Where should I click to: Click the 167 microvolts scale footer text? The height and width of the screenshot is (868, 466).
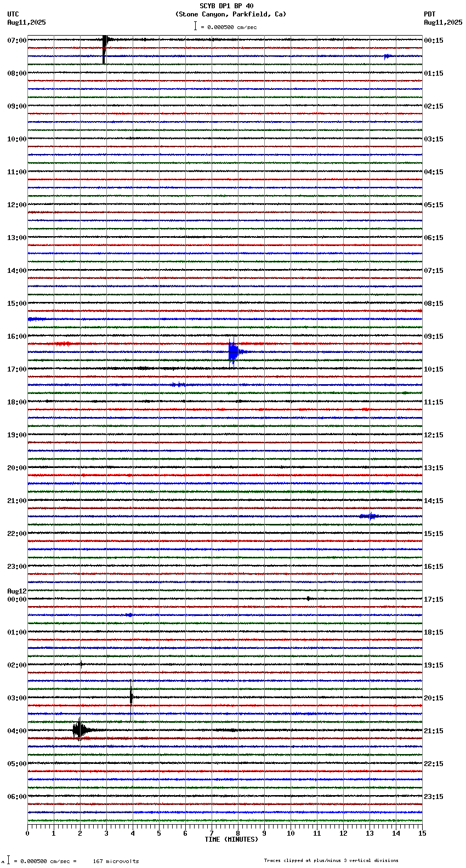click(116, 861)
